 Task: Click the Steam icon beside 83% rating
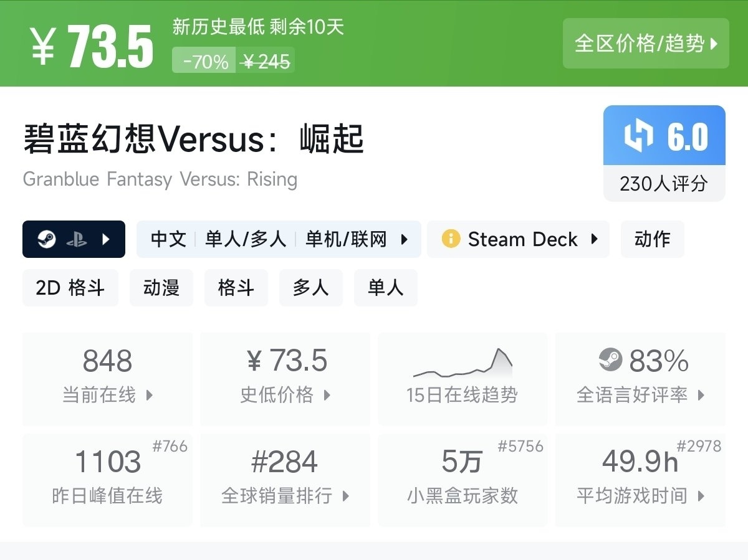(610, 360)
